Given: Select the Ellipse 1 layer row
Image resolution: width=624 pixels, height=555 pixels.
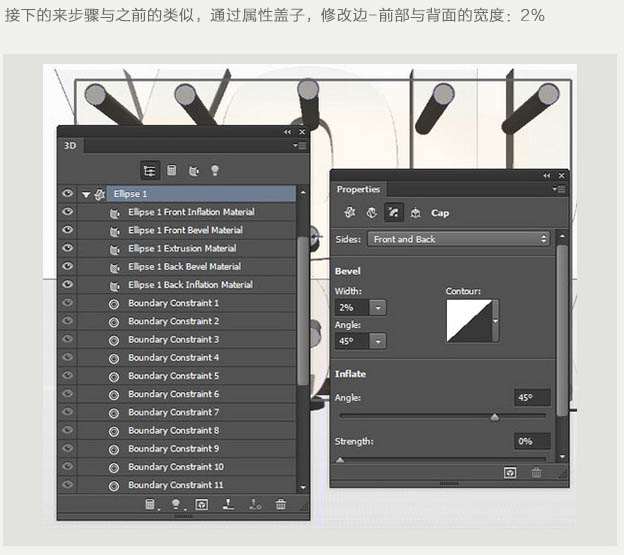Looking at the screenshot, I should click(x=201, y=194).
